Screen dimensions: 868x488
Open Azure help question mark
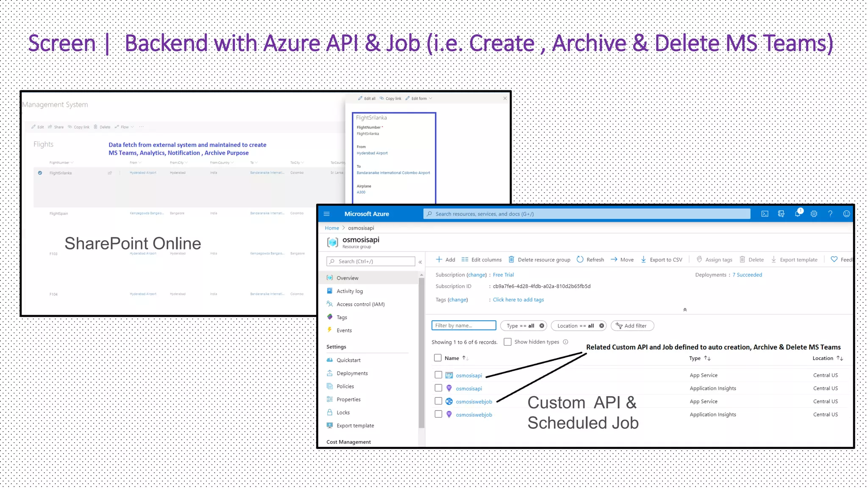[x=830, y=214]
